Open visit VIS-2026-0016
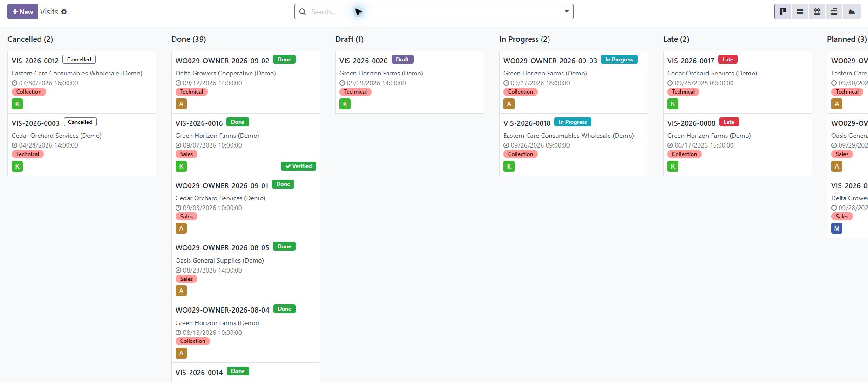Viewport: 868px width, 382px height. (199, 123)
